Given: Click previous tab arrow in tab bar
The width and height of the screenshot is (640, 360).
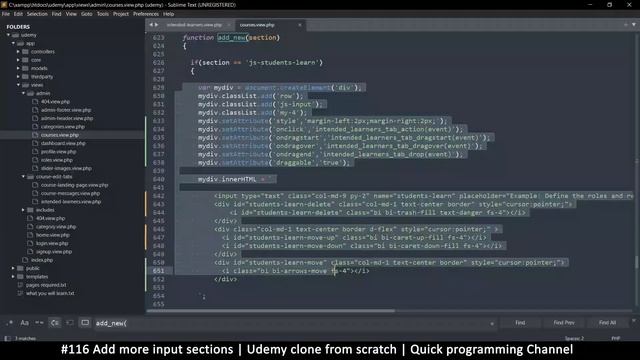Looking at the screenshot, I should (151, 25).
